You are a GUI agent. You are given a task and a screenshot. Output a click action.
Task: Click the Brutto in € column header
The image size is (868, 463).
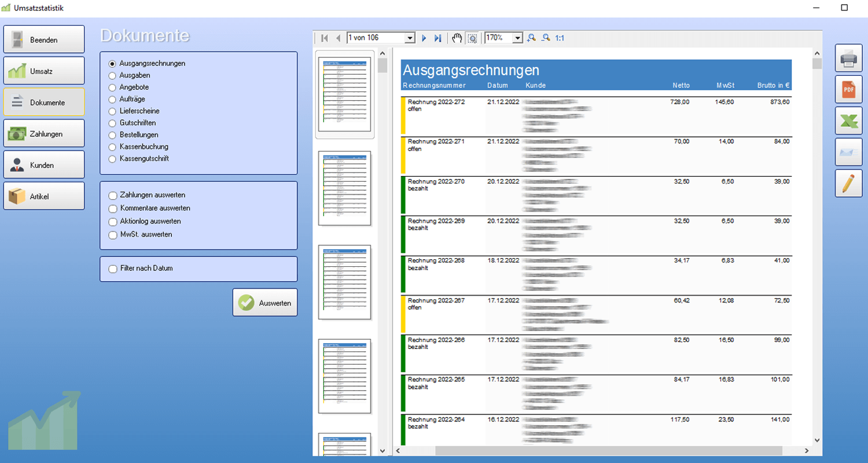774,86
